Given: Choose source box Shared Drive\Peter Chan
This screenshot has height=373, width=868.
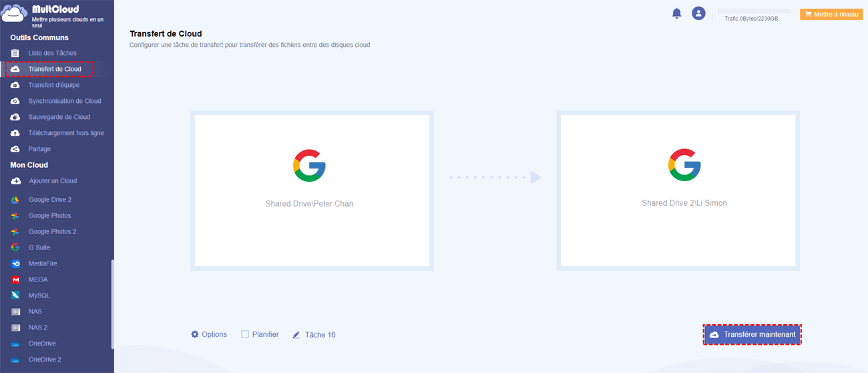Looking at the screenshot, I should click(312, 191).
